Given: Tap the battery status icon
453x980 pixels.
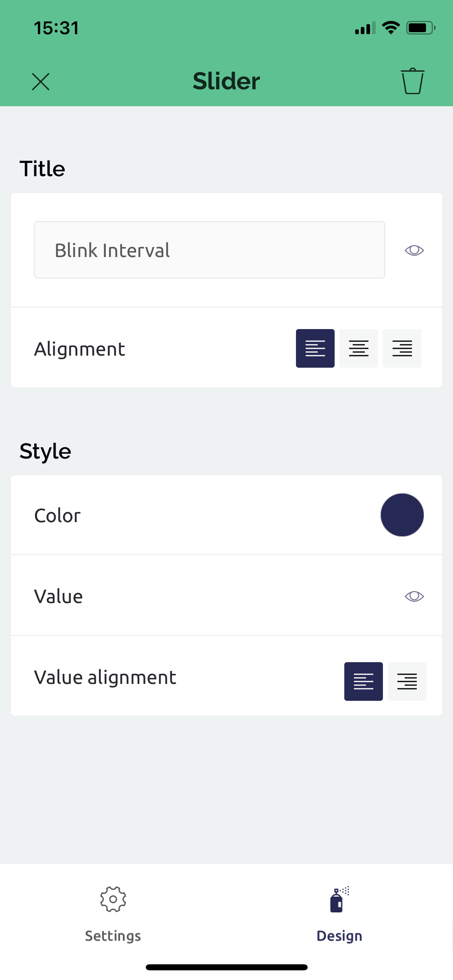Looking at the screenshot, I should click(x=420, y=28).
